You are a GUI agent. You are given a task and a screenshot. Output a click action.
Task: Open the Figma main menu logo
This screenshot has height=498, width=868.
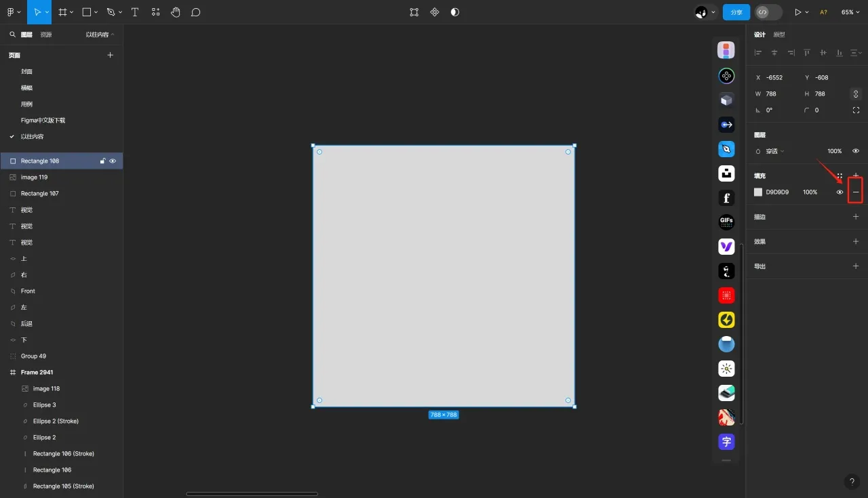pyautogui.click(x=11, y=12)
